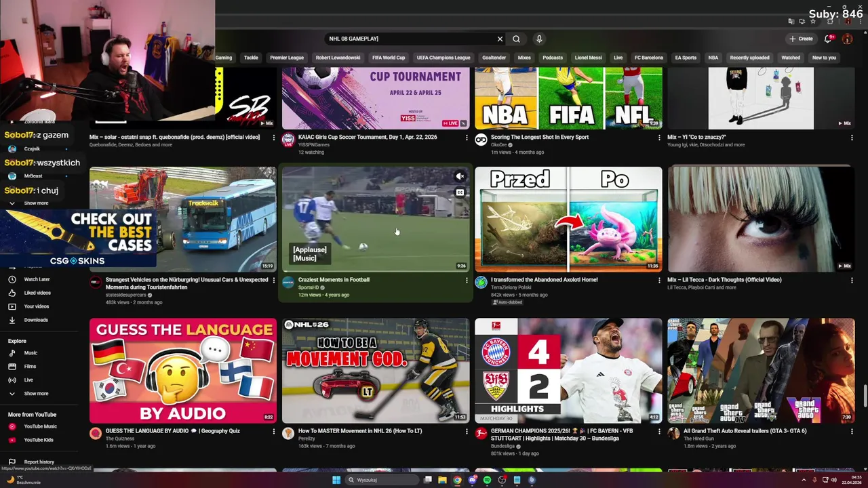
Task: Start voice search with the microphone icon
Action: pos(539,39)
